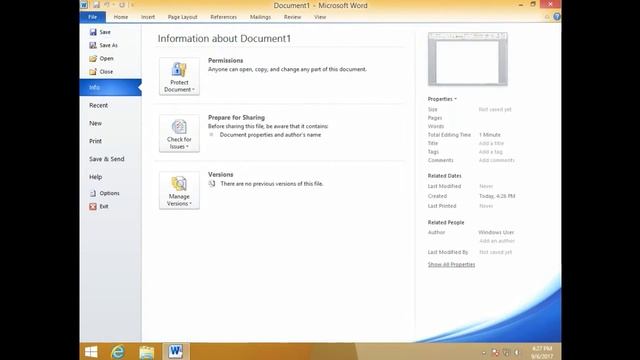Open File Explorer from the taskbar

[147, 351]
